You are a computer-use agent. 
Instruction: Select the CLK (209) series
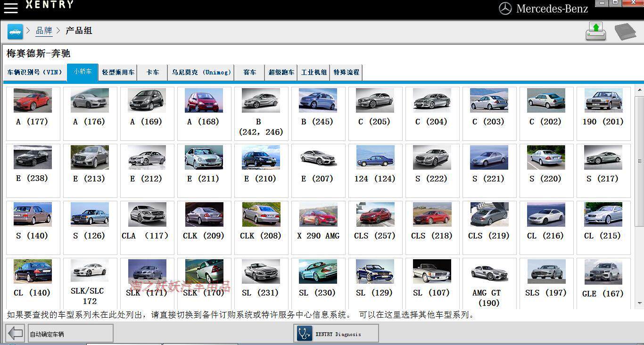[x=204, y=228]
